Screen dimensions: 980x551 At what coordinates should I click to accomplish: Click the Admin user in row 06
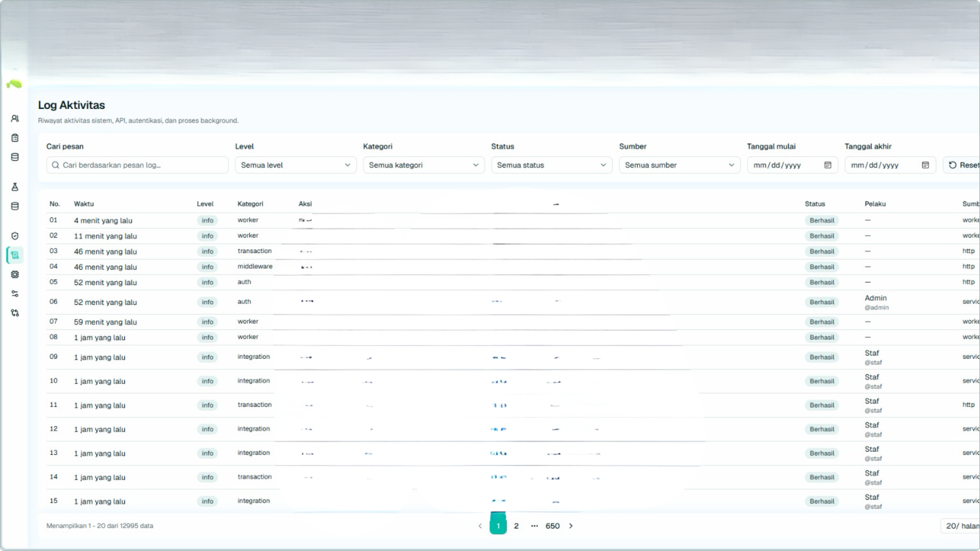876,302
